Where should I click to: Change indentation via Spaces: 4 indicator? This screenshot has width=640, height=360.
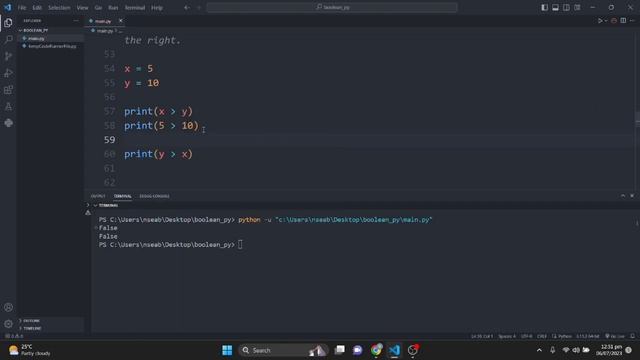point(507,336)
